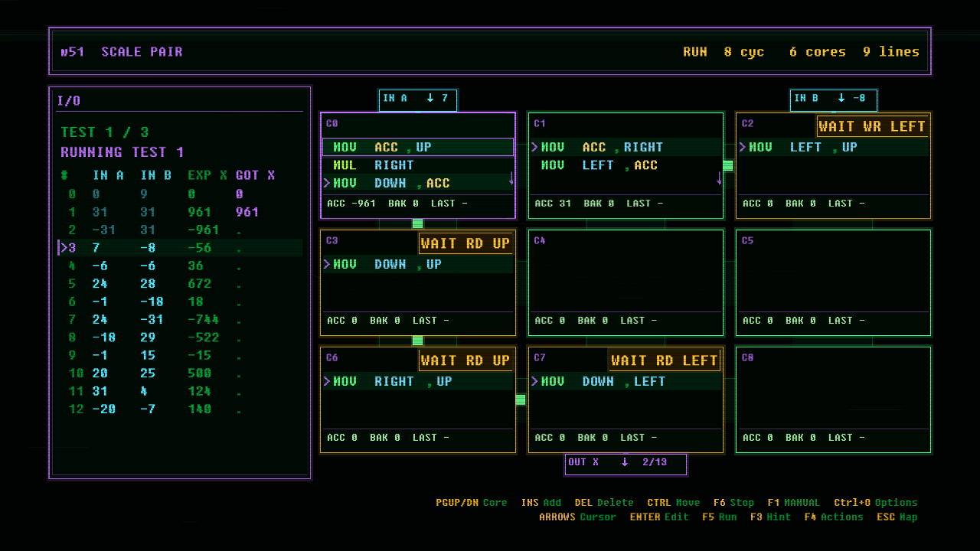980x551 pixels.
Task: Click the WAIT RD UP status on C3
Action: point(465,243)
